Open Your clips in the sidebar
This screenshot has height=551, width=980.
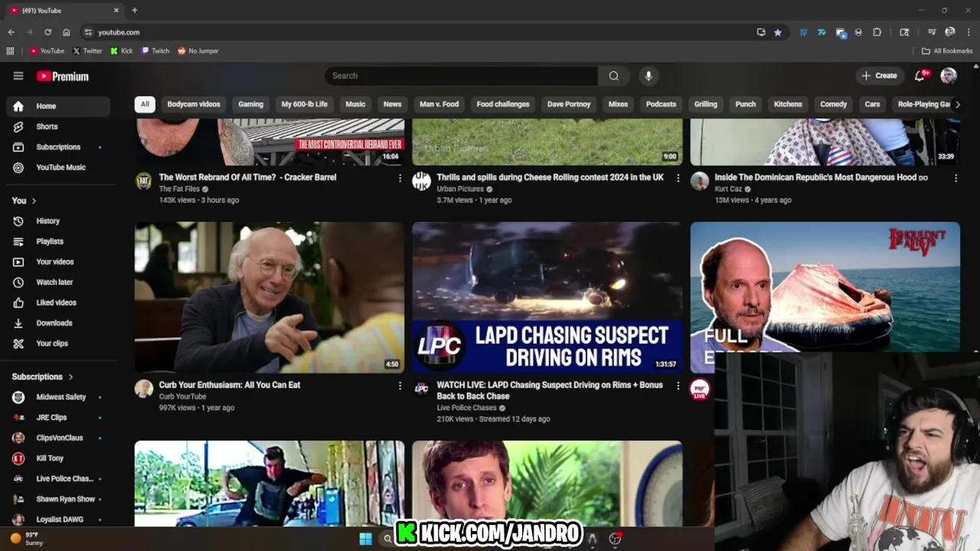(x=57, y=344)
